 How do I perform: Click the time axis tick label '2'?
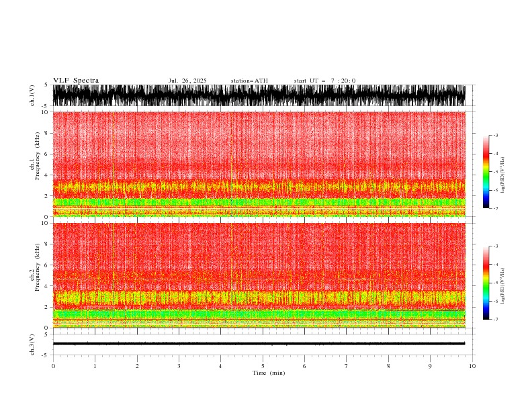[x=137, y=366]
